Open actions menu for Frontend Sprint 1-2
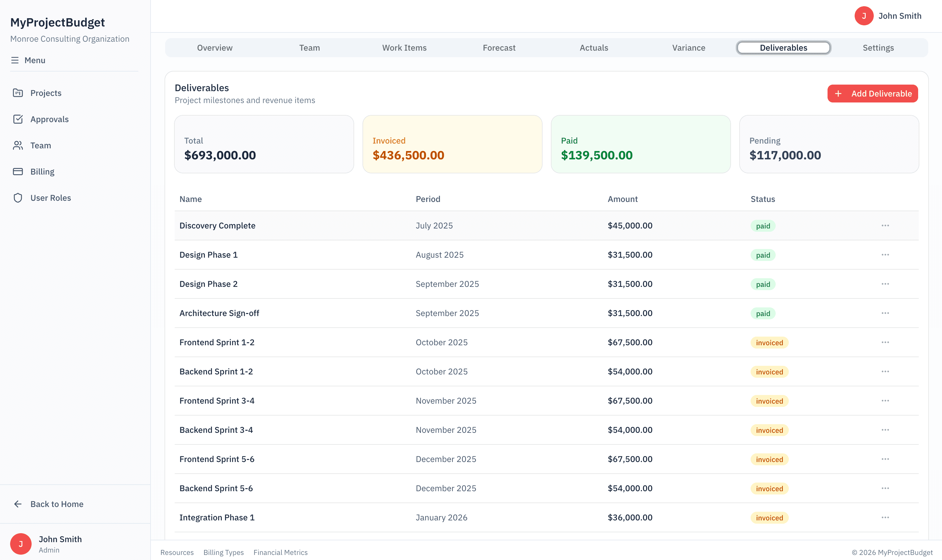 (x=885, y=342)
